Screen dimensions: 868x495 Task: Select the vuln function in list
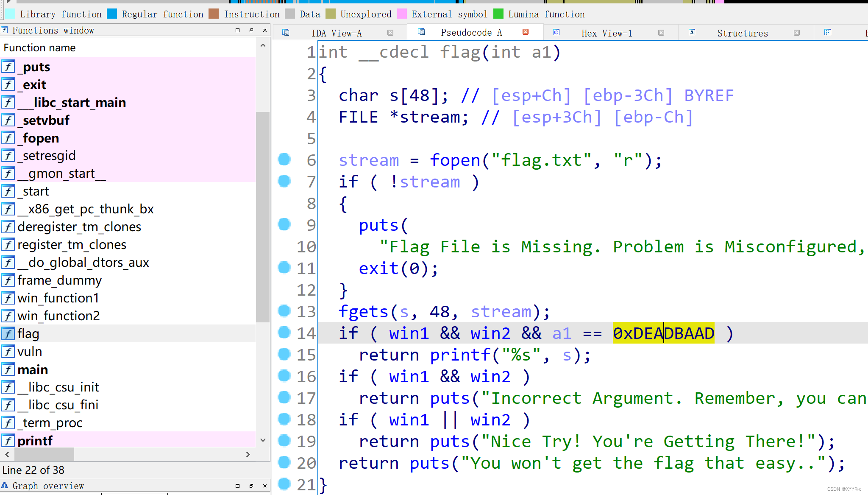point(30,352)
